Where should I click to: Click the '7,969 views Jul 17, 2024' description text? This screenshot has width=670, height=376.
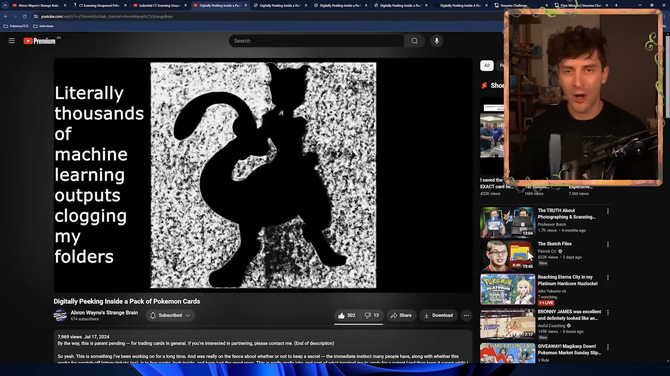click(x=84, y=337)
